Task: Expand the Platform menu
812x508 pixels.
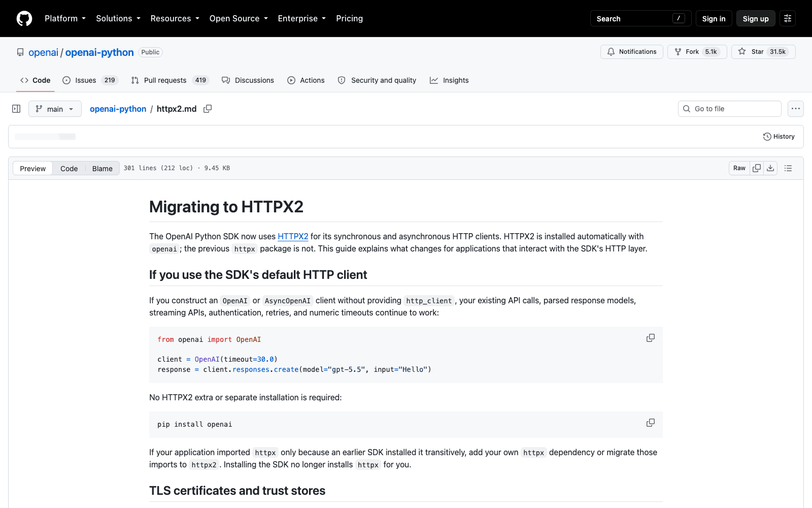Action: (65, 18)
